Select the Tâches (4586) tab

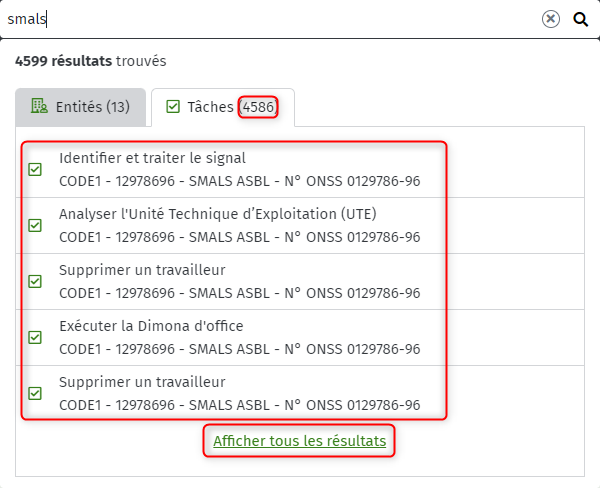(x=223, y=107)
